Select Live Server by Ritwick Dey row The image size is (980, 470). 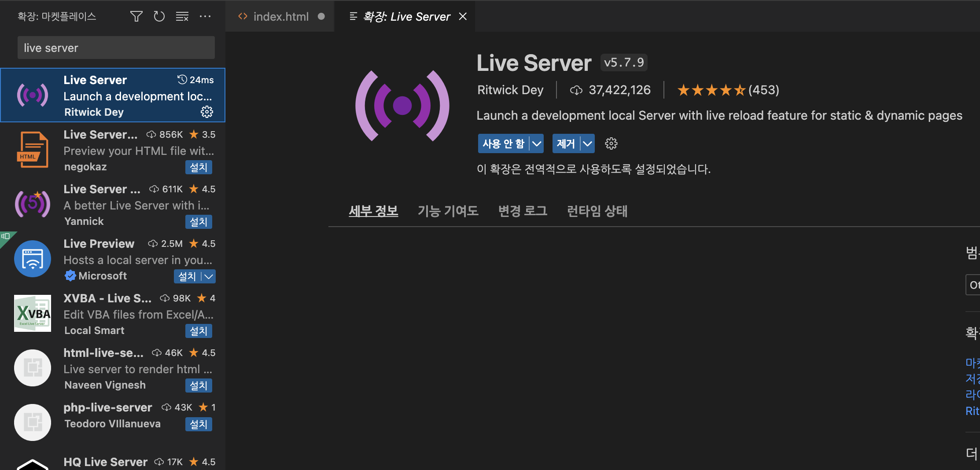click(x=113, y=95)
